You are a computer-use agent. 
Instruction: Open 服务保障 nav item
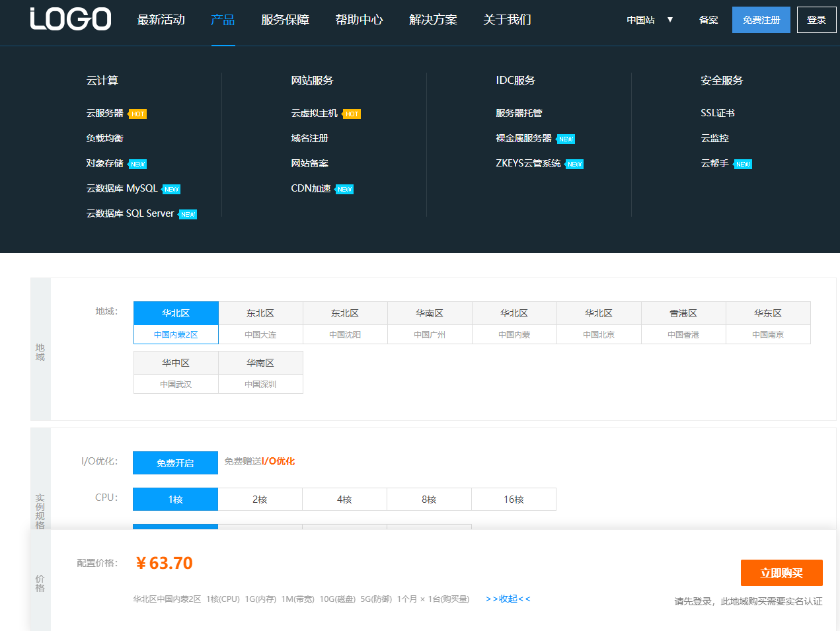tap(285, 20)
